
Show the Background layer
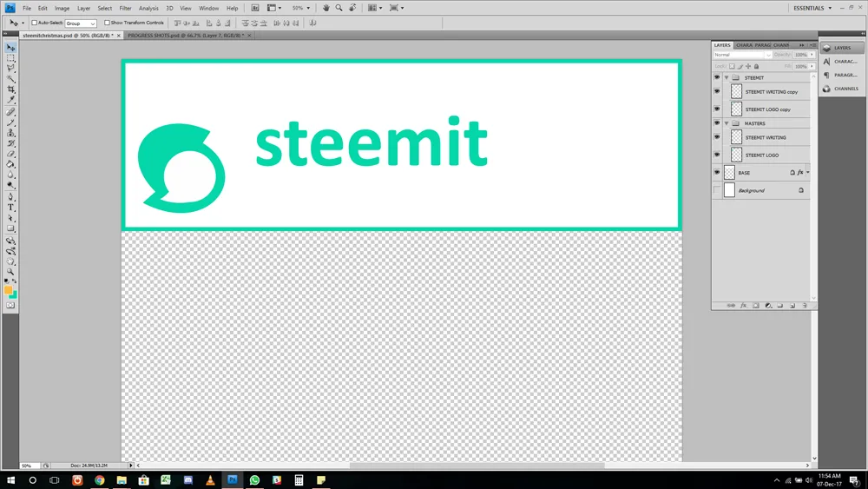717,190
